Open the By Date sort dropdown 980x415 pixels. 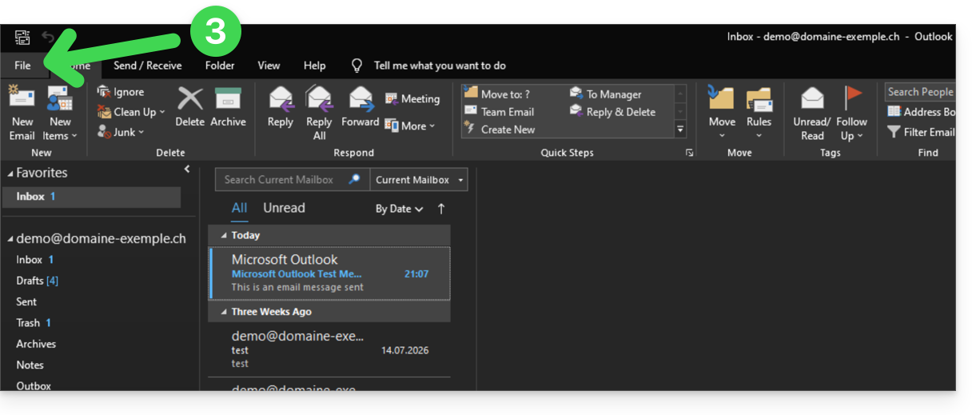(399, 209)
